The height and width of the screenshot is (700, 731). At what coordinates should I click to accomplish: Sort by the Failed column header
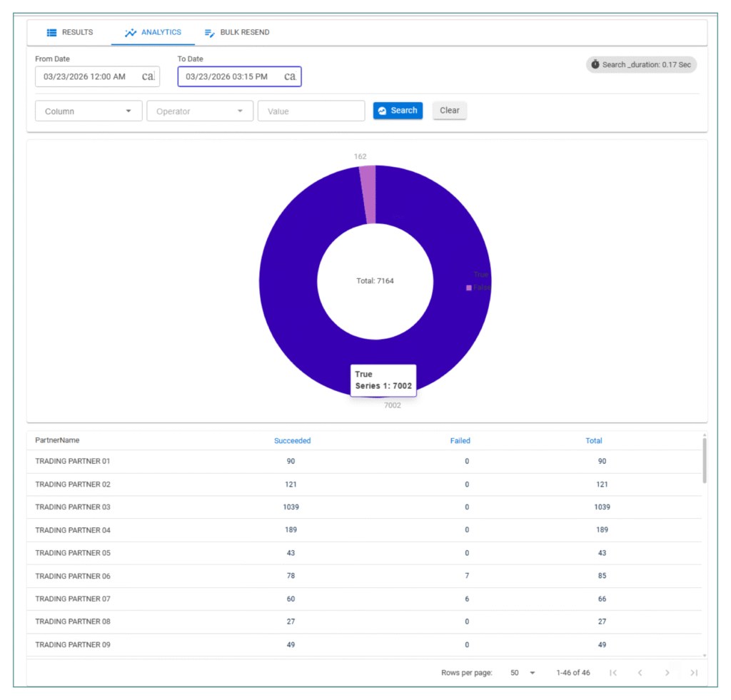[460, 440]
